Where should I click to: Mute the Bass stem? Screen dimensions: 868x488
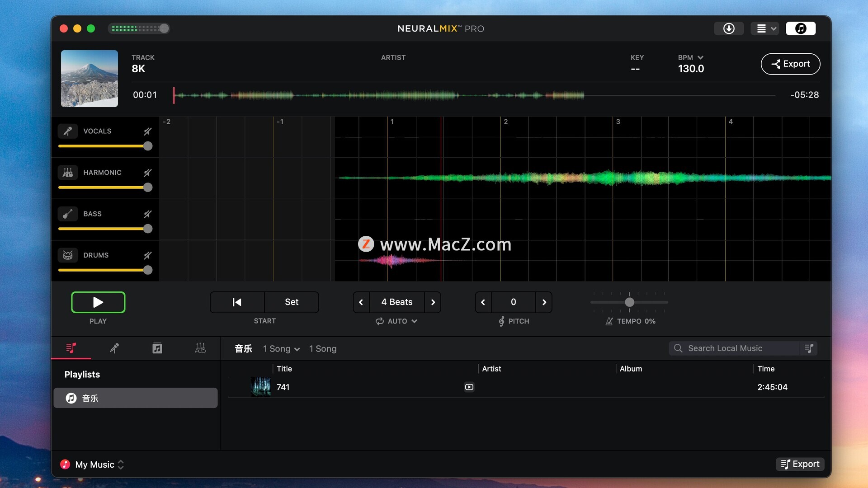pos(147,214)
